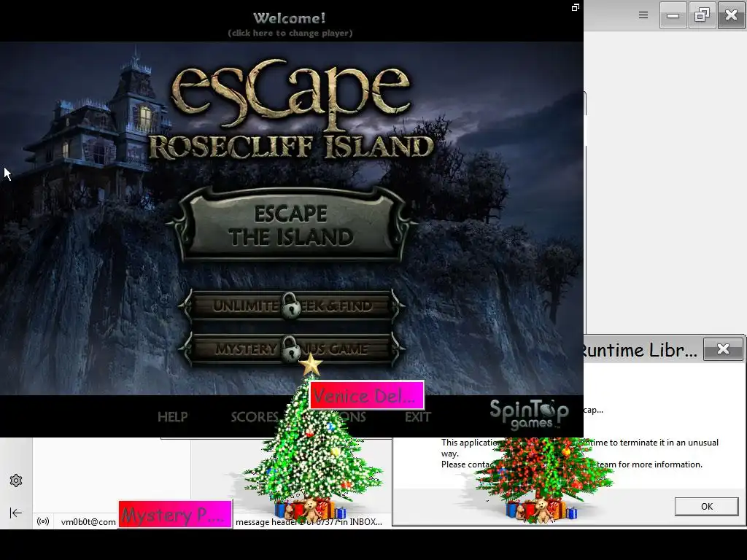Close the Runtime Library error dialog
Screen dimensions: 747x560
point(723,349)
